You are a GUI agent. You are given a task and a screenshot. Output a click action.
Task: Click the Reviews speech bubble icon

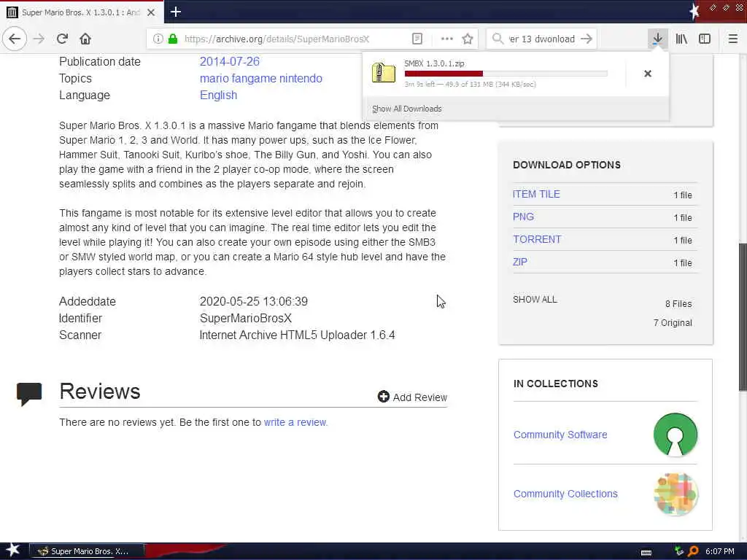tap(29, 394)
